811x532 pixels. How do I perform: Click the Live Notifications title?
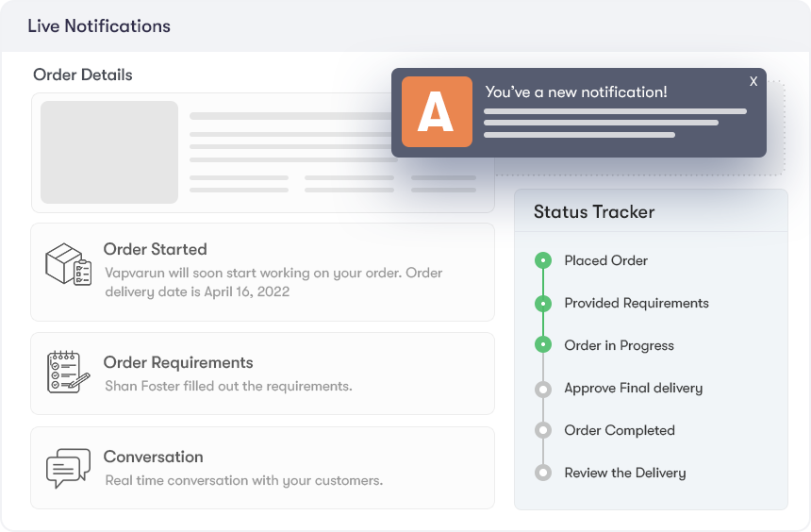(x=99, y=26)
